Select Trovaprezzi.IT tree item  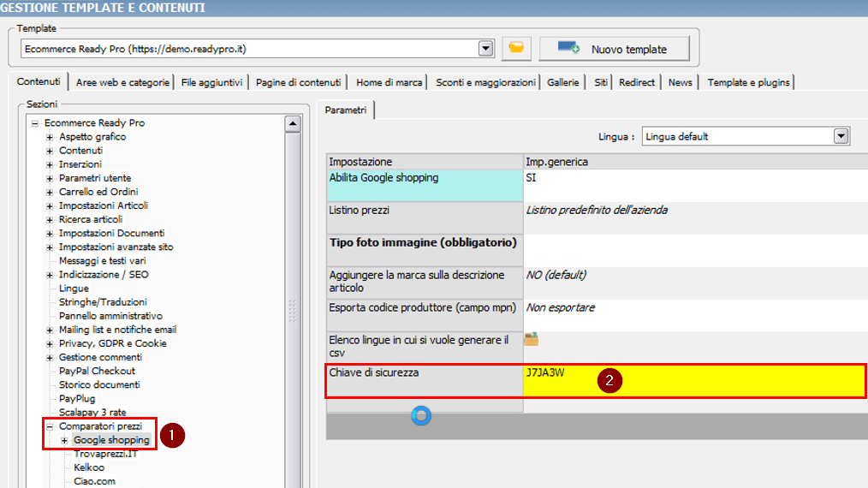pos(105,454)
